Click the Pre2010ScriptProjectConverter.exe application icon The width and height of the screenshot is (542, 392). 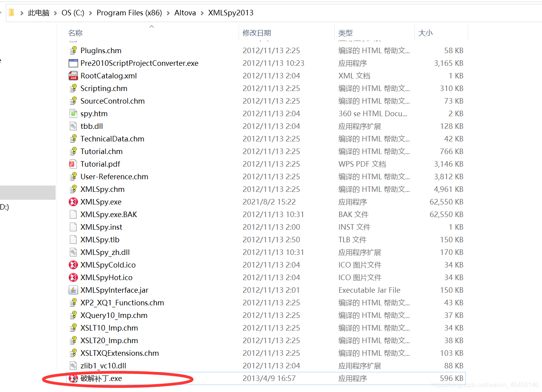point(73,63)
